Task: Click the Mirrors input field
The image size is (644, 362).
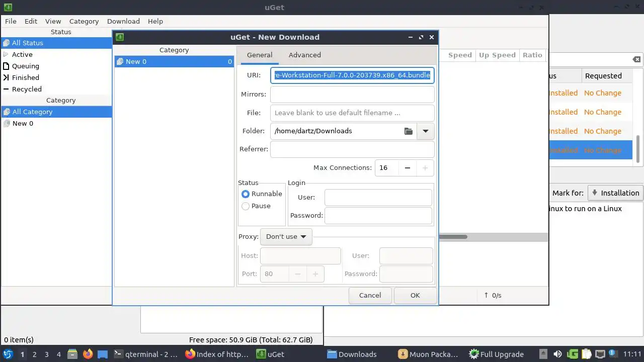Action: (x=352, y=94)
